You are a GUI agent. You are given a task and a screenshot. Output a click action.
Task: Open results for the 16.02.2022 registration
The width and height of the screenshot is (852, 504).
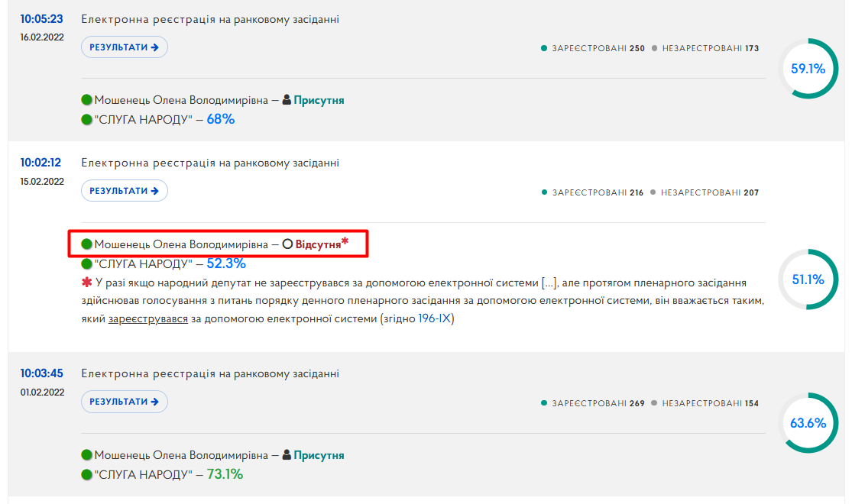click(125, 47)
